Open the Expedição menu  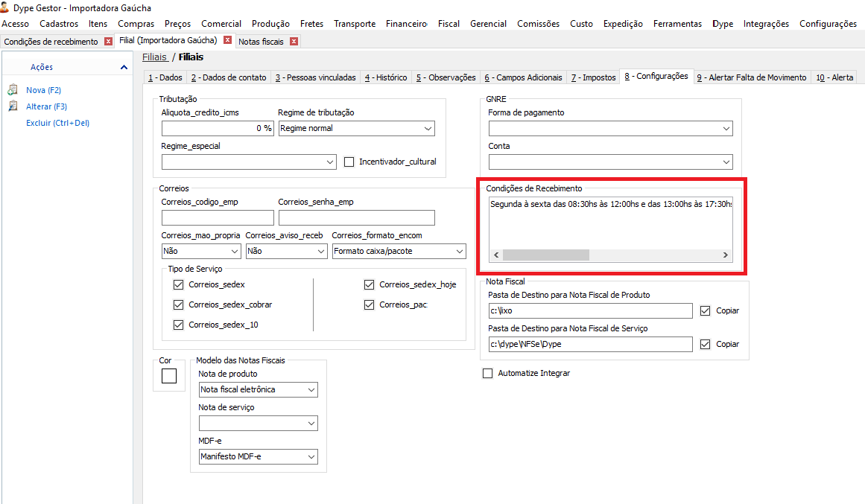tap(623, 24)
